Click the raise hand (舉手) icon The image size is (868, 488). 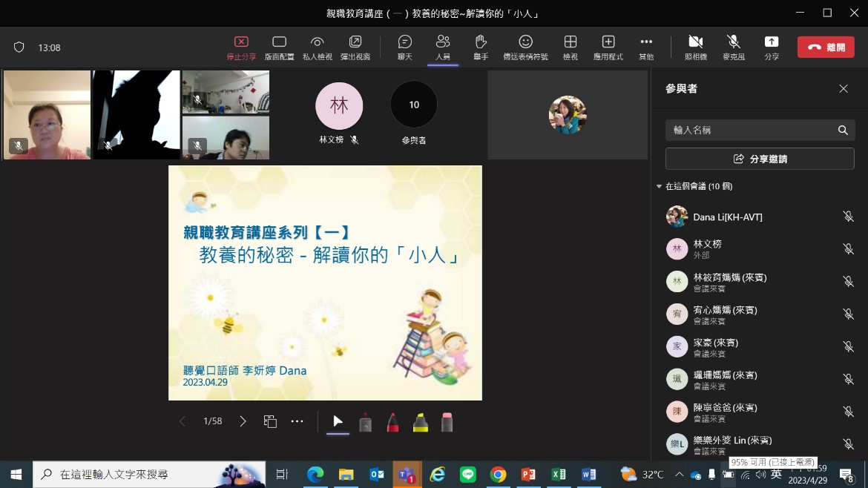coord(481,46)
